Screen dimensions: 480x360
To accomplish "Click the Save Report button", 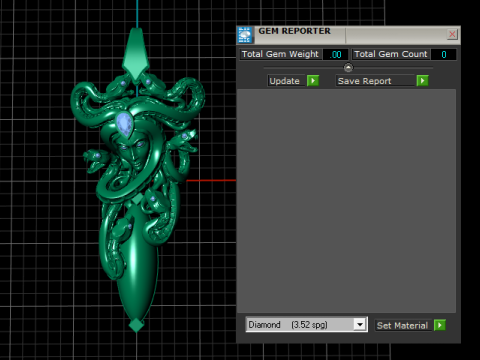I will tap(375, 81).
